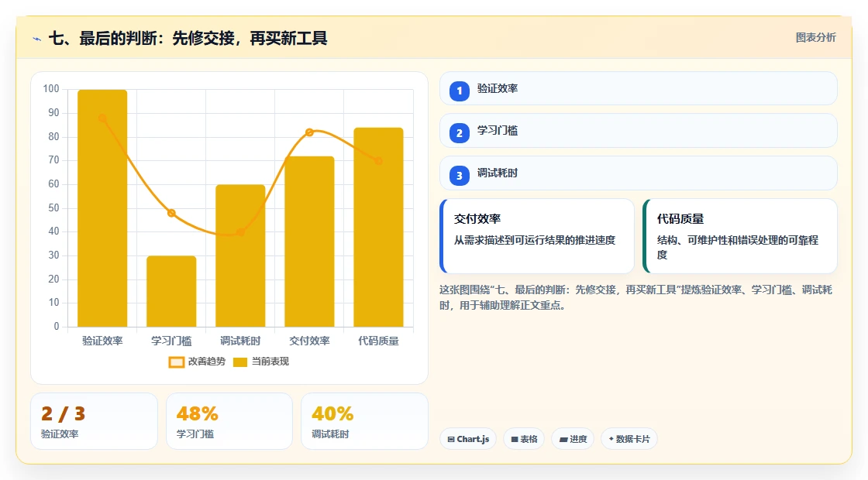This screenshot has height=480, width=868.
Task: Click the 数据卡片 tag
Action: coord(629,439)
